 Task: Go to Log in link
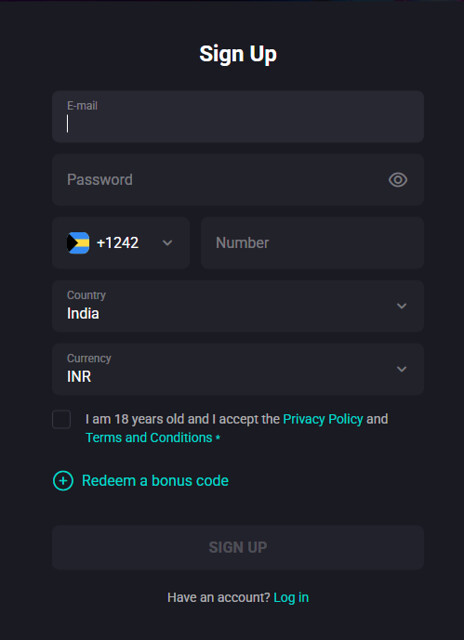click(x=291, y=598)
